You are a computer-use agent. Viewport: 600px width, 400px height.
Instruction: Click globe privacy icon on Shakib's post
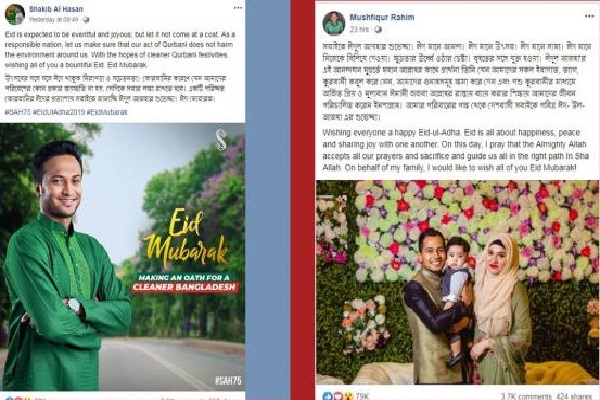tap(86, 20)
